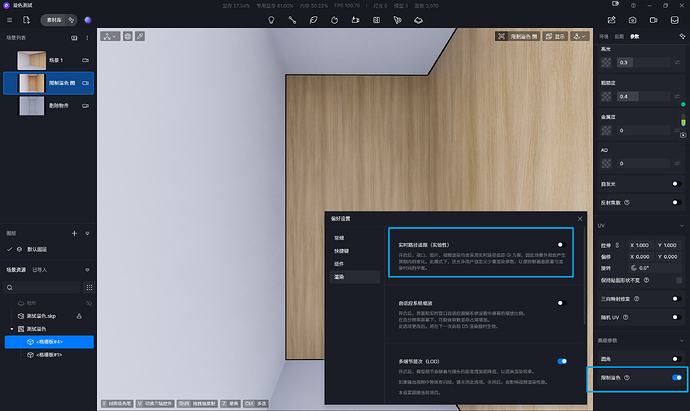
Task: Click the terrain/cloud toolbar icon
Action: click(x=418, y=20)
